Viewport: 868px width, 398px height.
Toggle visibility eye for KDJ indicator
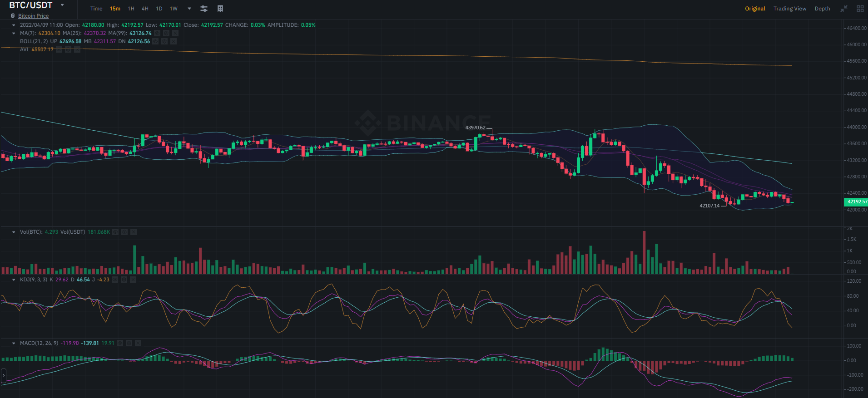coord(115,280)
